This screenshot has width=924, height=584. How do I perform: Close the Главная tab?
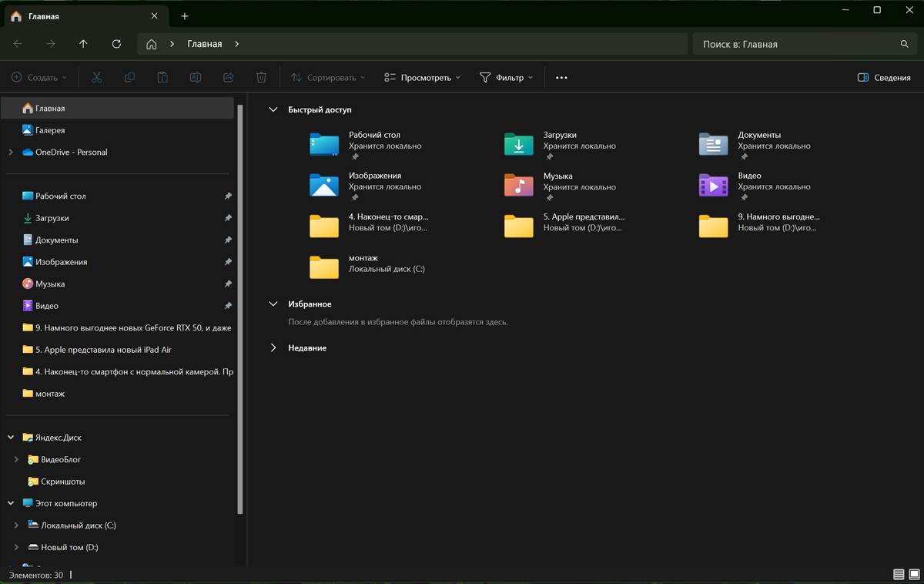coord(155,16)
